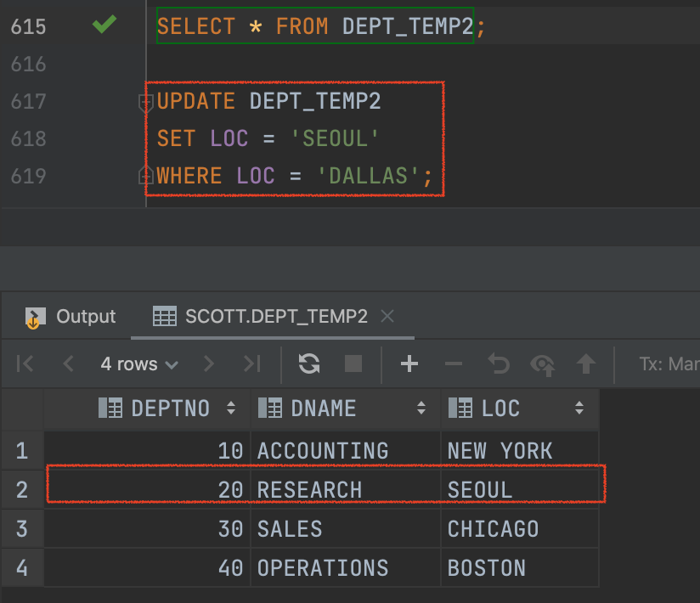The image size is (700, 603).
Task: Open the Output tab
Action: pyautogui.click(x=71, y=317)
